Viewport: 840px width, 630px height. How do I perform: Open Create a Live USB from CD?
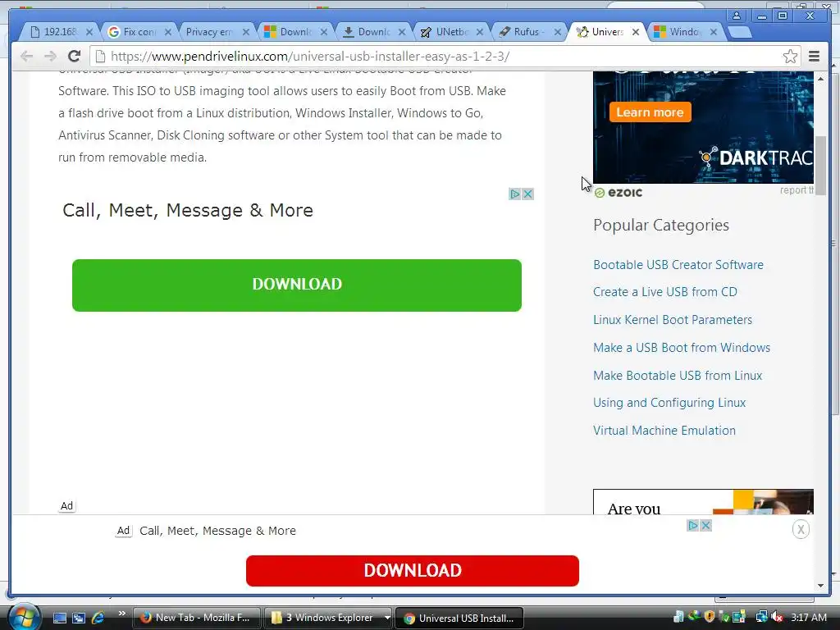tap(664, 292)
